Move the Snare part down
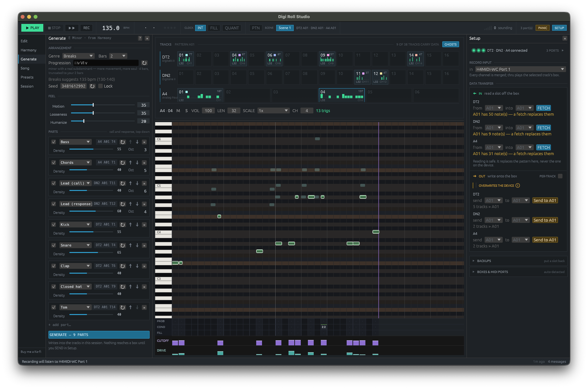The height and width of the screenshot is (389, 588). 137,245
